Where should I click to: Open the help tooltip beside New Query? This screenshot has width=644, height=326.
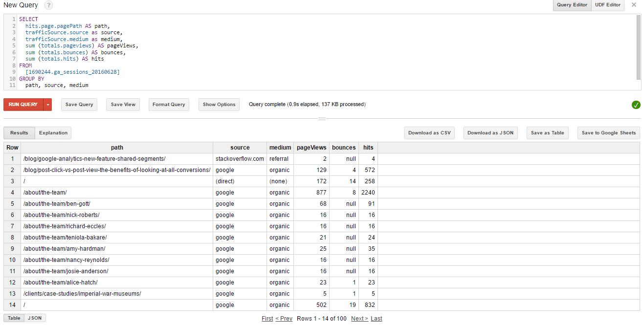[x=47, y=5]
